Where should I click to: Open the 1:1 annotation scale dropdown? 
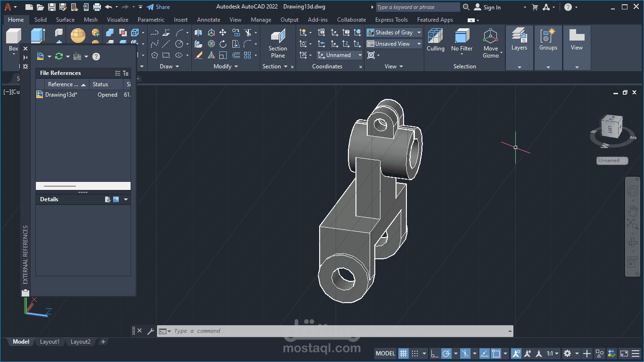pyautogui.click(x=552, y=353)
